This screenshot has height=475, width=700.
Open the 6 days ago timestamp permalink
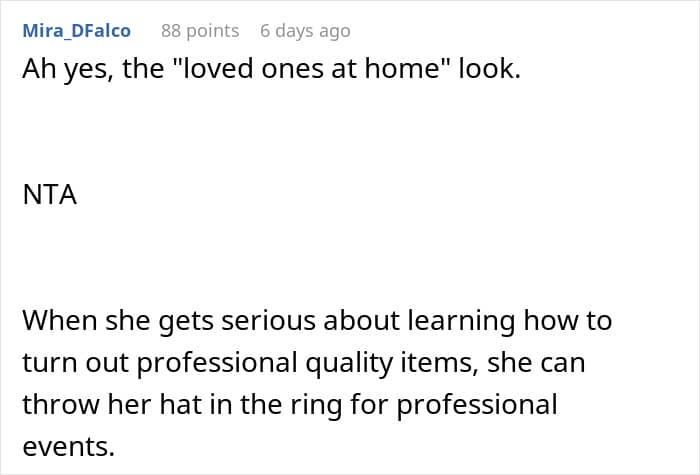pyautogui.click(x=305, y=31)
